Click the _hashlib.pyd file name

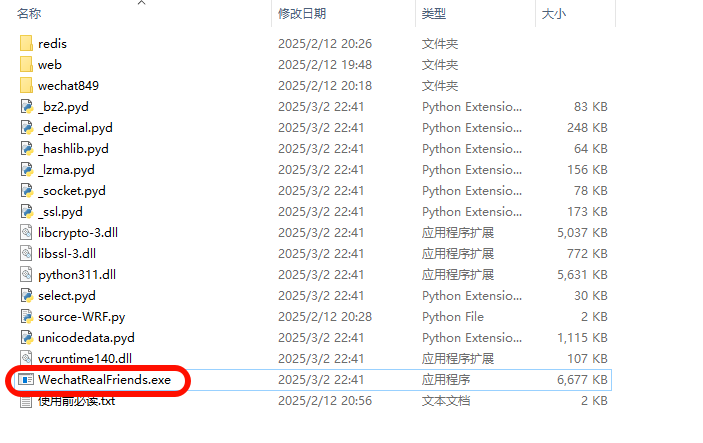click(73, 149)
